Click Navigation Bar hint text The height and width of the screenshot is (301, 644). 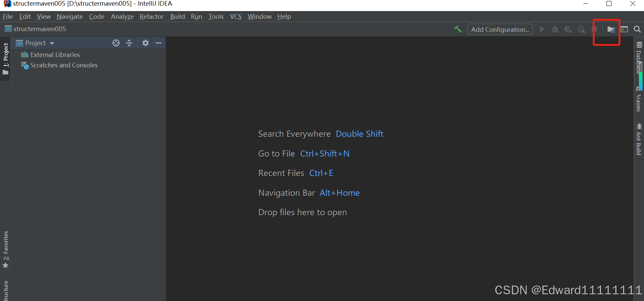[x=286, y=193]
